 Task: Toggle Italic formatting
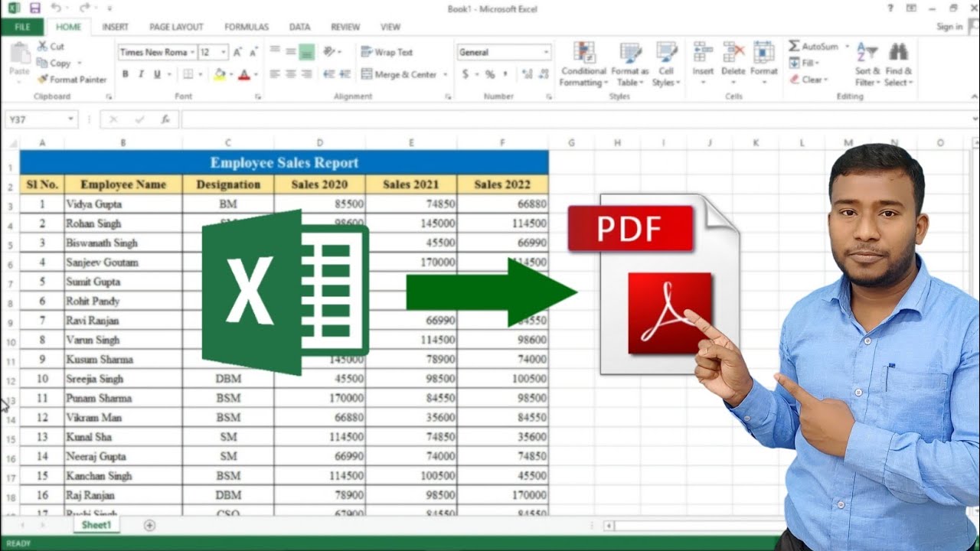[x=141, y=74]
